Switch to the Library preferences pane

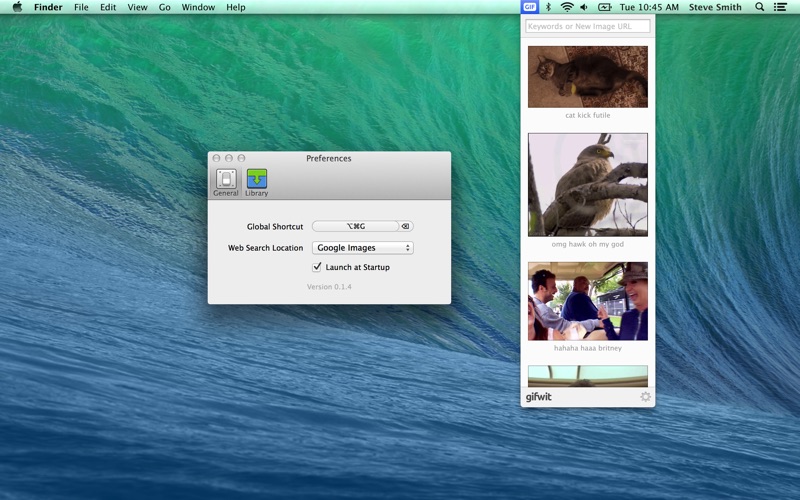click(257, 182)
